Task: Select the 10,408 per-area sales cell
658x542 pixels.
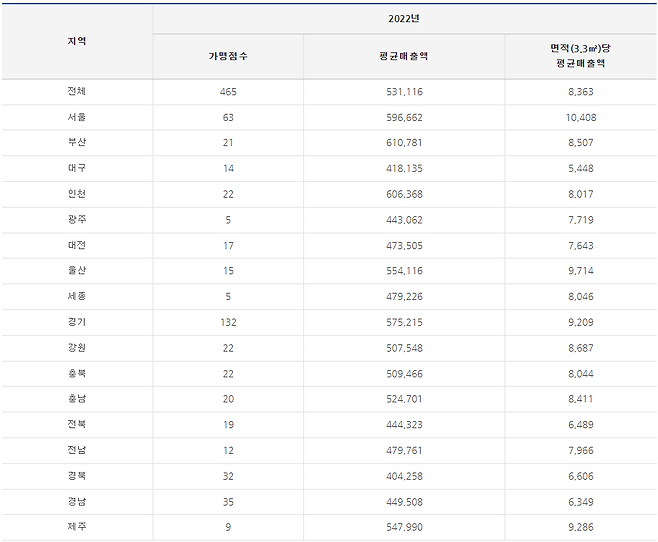Action: click(x=580, y=117)
